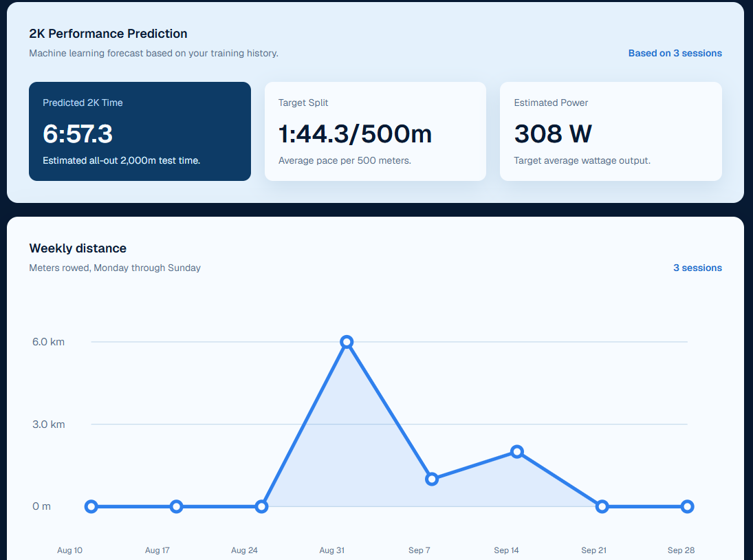Click the '1:44.3/500m' split value
Image resolution: width=753 pixels, height=560 pixels.
coord(355,133)
